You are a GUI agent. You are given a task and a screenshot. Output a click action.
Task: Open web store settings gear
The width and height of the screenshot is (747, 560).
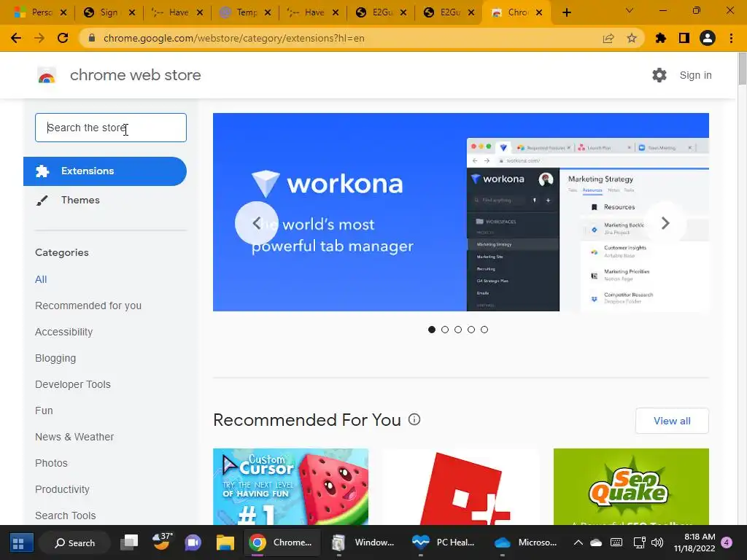click(x=659, y=75)
